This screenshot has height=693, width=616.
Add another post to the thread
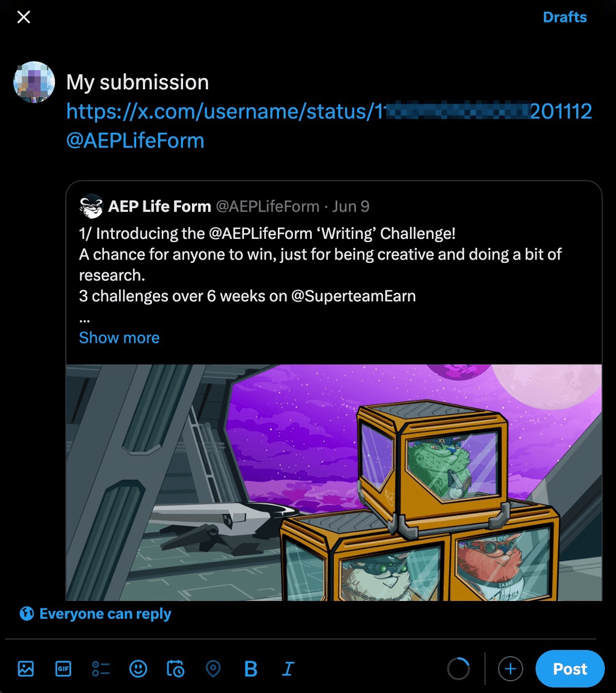point(510,668)
